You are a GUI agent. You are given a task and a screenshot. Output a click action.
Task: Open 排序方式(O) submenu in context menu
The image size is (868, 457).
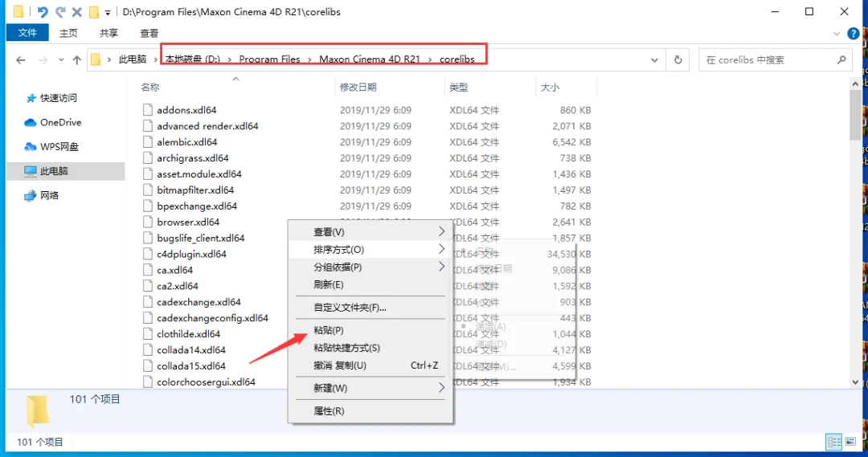[x=371, y=250]
